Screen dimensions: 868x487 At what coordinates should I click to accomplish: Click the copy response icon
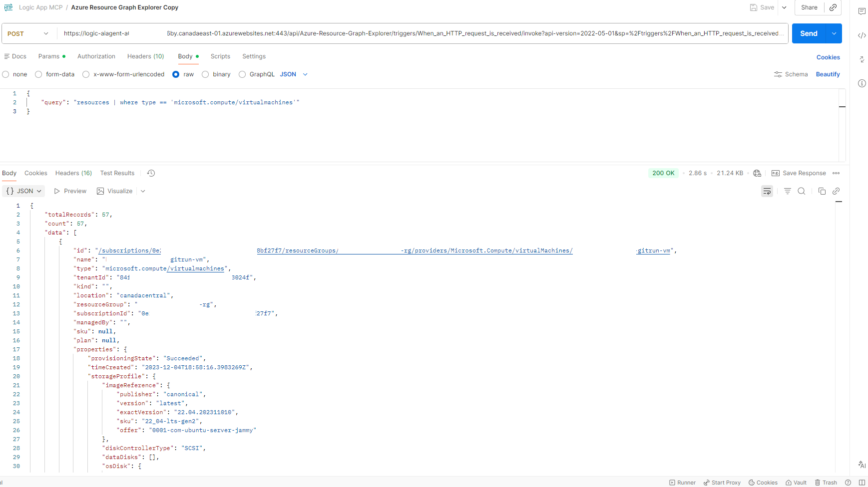(x=822, y=191)
